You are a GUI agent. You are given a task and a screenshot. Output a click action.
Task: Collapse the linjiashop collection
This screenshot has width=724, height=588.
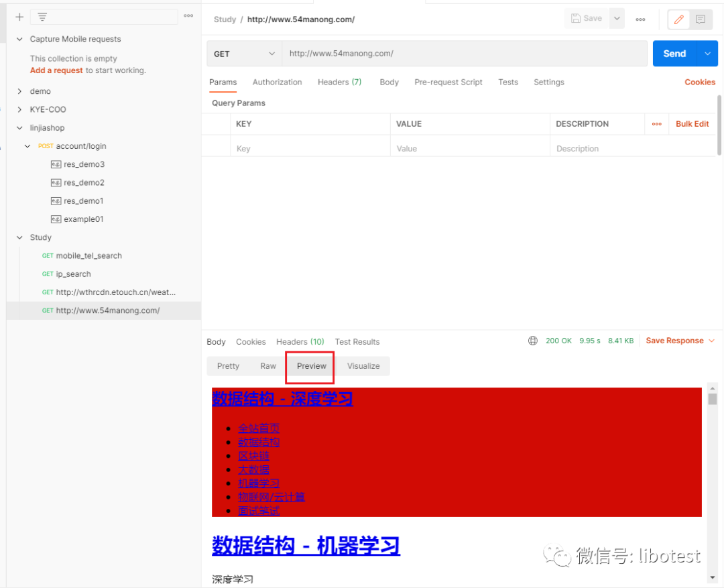pos(19,127)
